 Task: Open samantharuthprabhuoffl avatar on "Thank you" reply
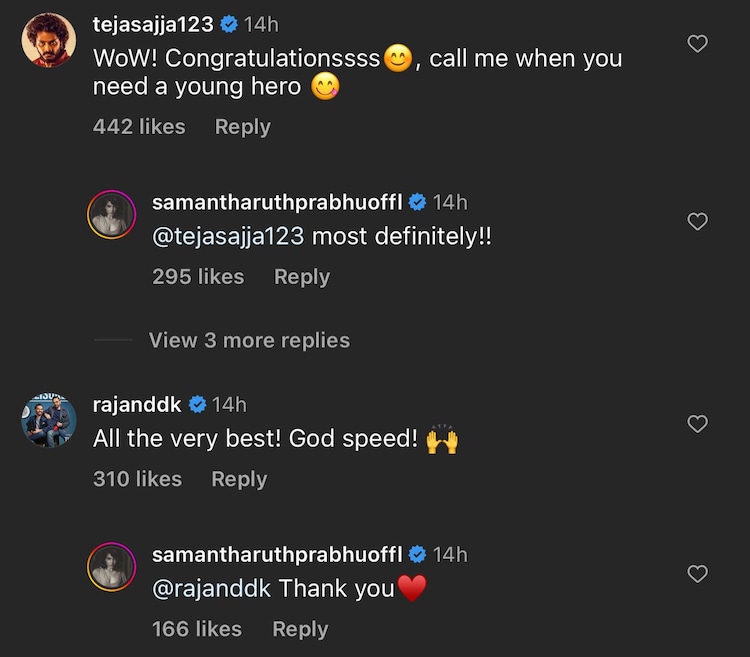pyautogui.click(x=111, y=567)
